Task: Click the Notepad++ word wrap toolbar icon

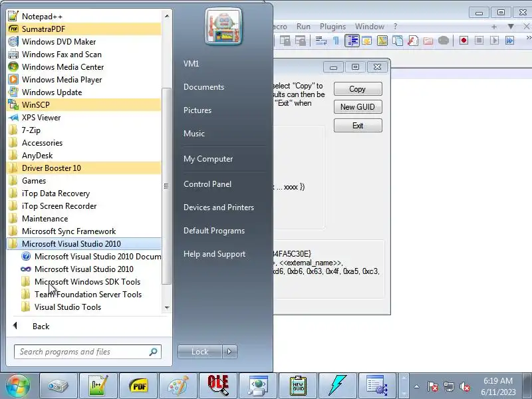Action: [321, 41]
